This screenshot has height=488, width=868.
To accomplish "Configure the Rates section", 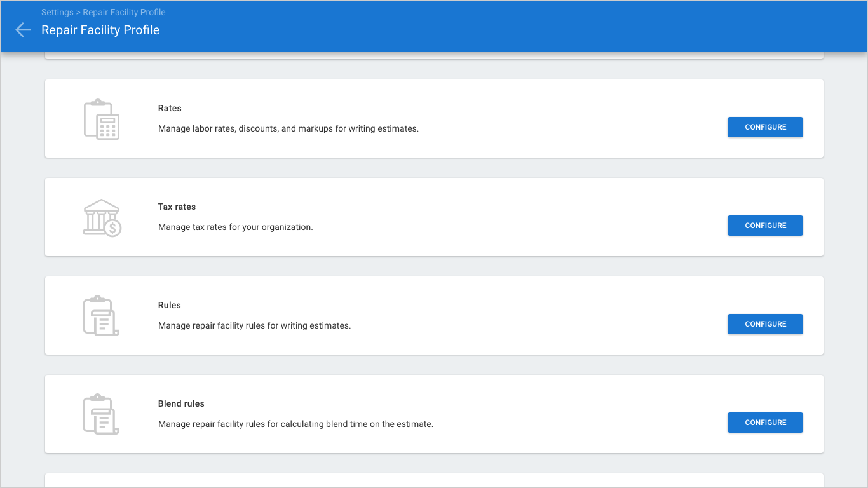I will [x=765, y=127].
